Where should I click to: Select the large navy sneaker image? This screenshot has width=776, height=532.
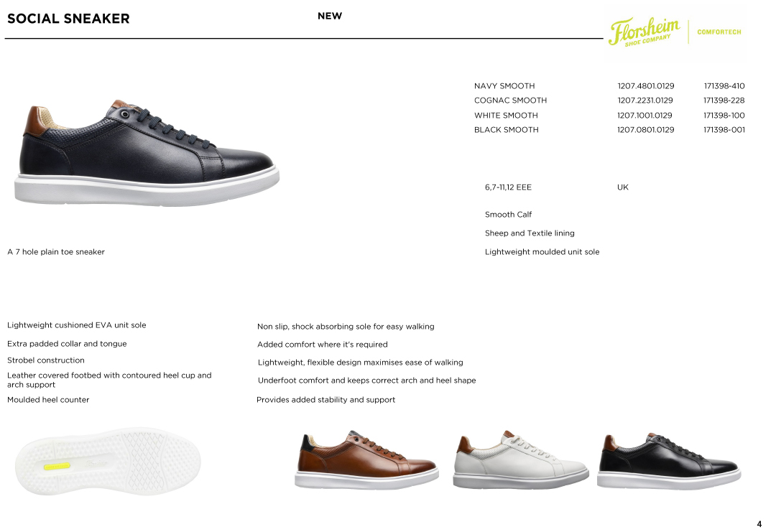click(x=147, y=153)
